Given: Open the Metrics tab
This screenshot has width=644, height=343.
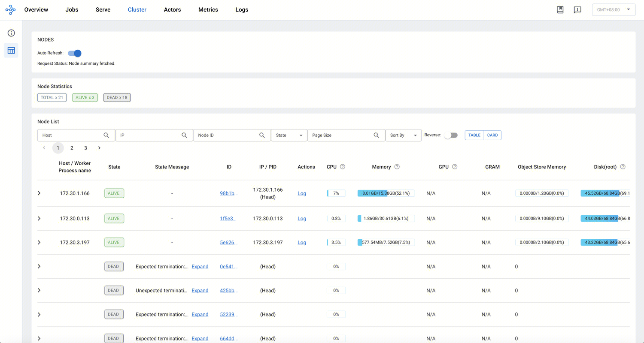Looking at the screenshot, I should [208, 9].
